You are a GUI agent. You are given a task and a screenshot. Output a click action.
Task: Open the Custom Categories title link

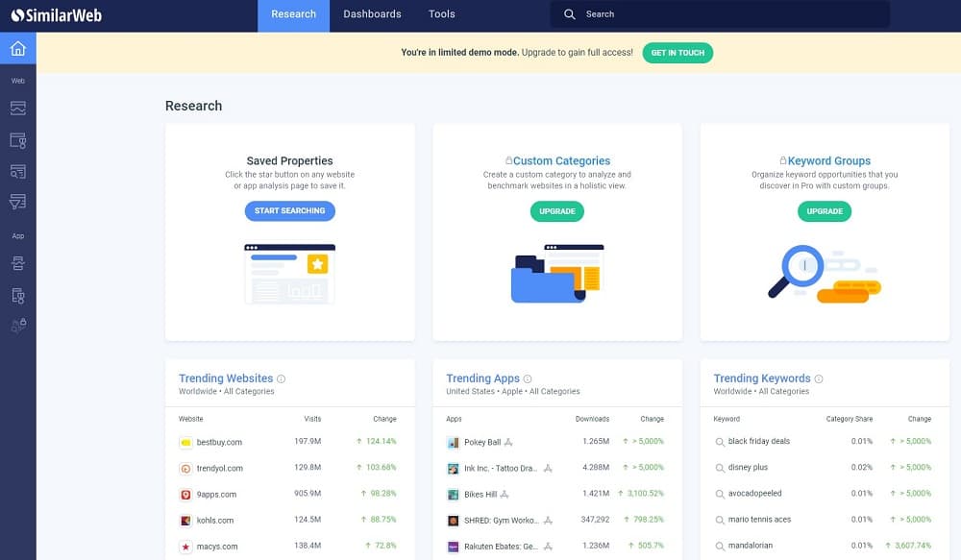click(x=561, y=161)
